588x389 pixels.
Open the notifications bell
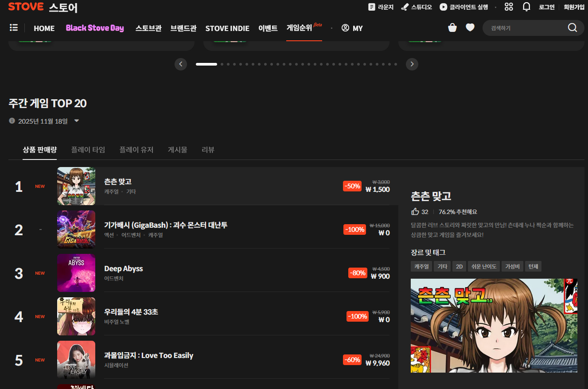[526, 7]
